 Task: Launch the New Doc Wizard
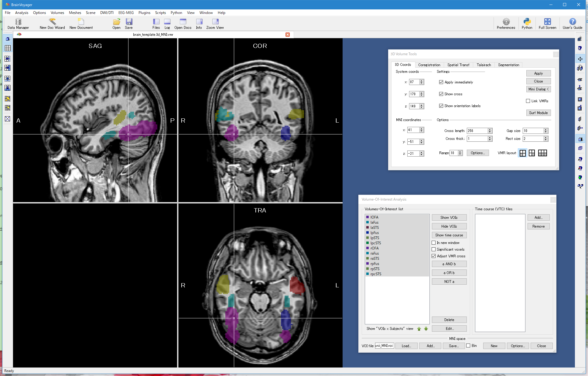52,23
